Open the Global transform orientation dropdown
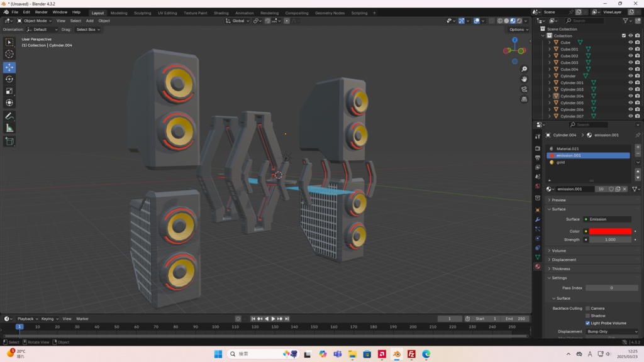 (x=237, y=21)
